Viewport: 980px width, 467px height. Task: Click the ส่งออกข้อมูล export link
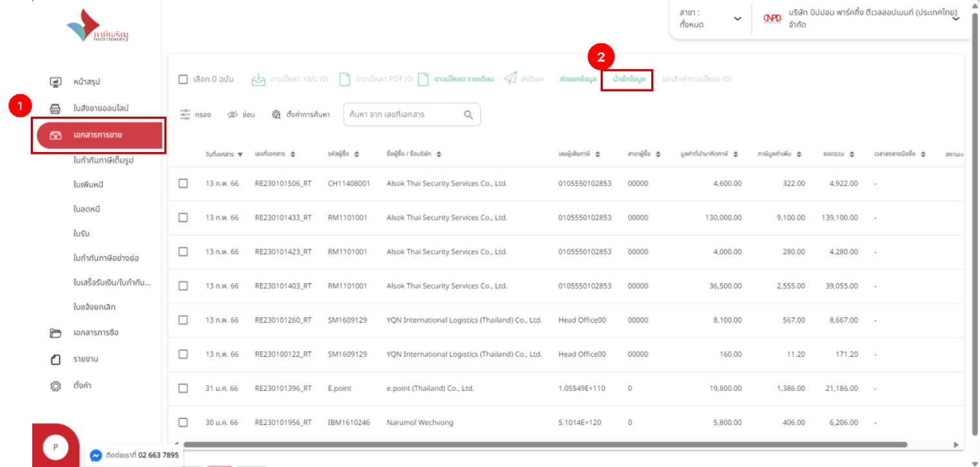click(x=578, y=79)
